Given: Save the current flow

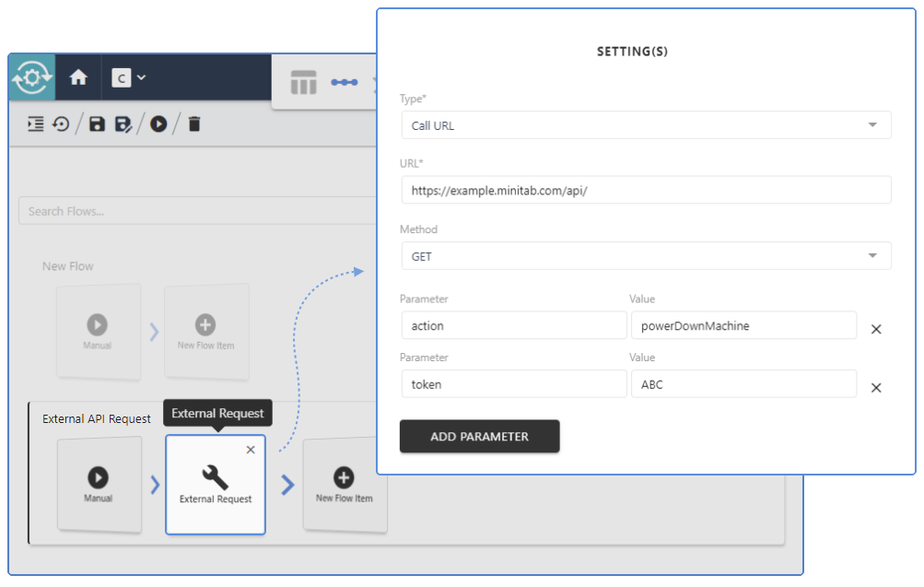Looking at the screenshot, I should coord(97,123).
